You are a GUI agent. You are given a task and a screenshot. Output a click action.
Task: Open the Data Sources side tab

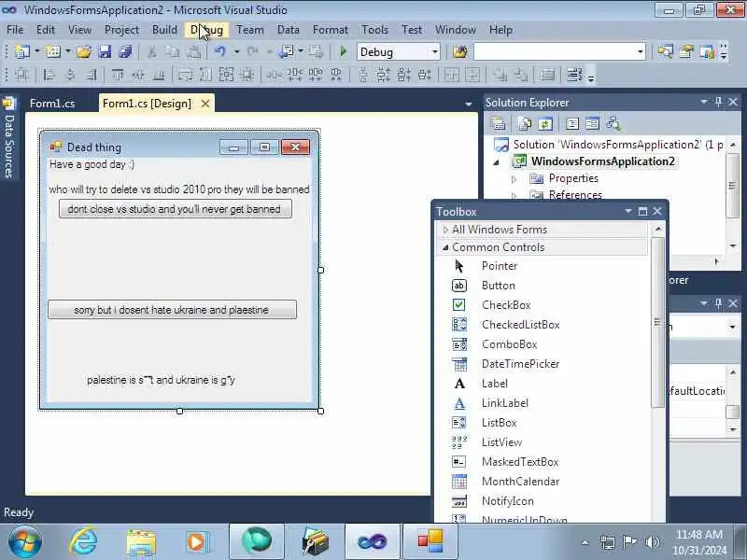tap(9, 138)
